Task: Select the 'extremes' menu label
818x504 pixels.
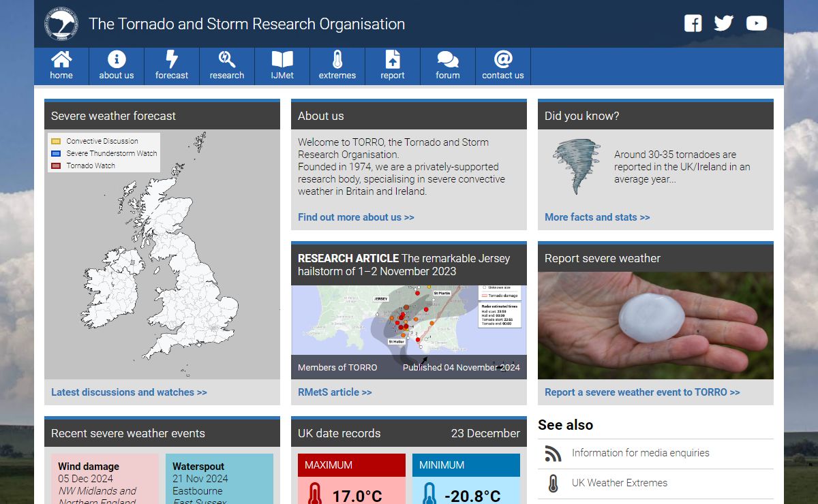Action: click(337, 76)
